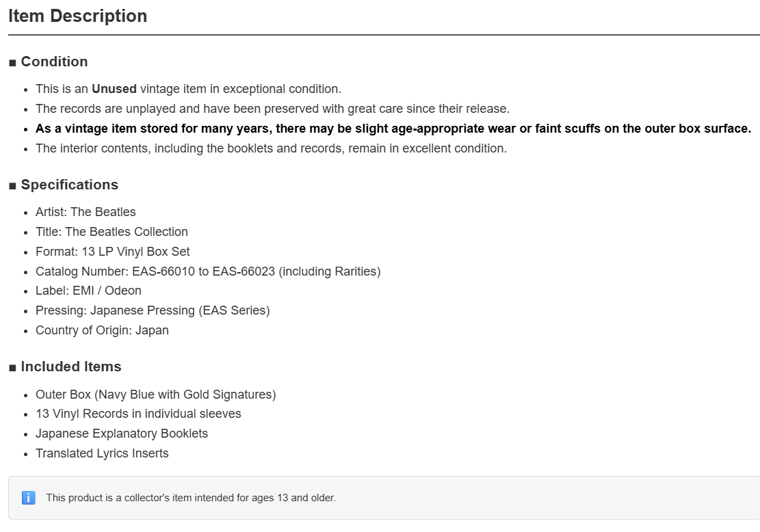760x532 pixels.
Task: Click the Title: The Beatles Collection line
Action: (x=112, y=232)
